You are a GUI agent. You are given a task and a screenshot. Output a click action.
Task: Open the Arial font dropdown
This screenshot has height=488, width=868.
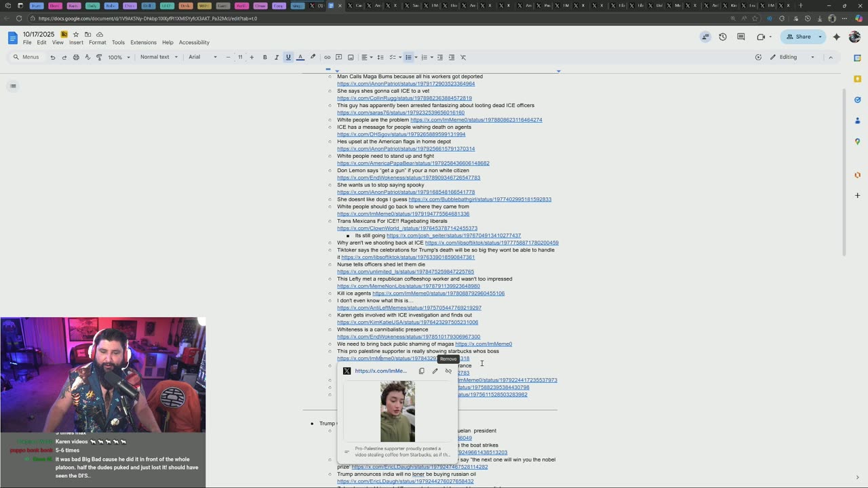203,58
